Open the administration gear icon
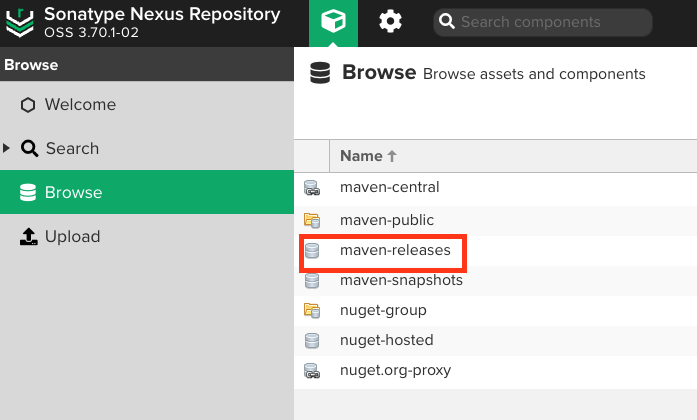Screen dimensions: 697x420 click(390, 21)
